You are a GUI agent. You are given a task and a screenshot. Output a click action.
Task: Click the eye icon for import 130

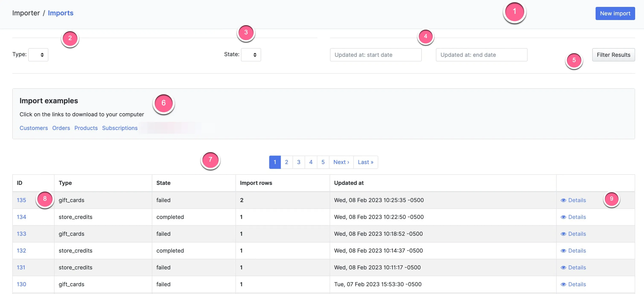pyautogui.click(x=563, y=284)
